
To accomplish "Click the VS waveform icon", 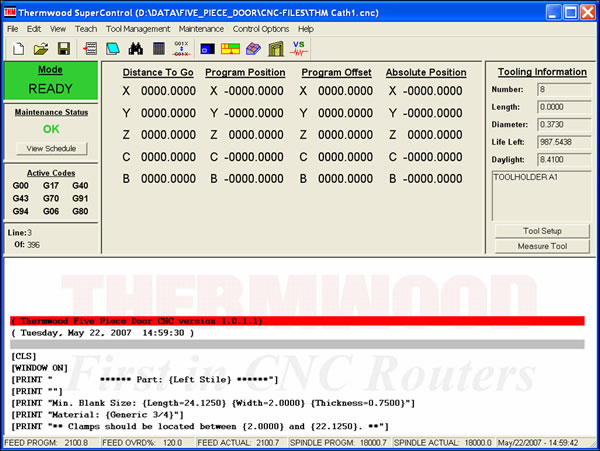I will coord(298,49).
